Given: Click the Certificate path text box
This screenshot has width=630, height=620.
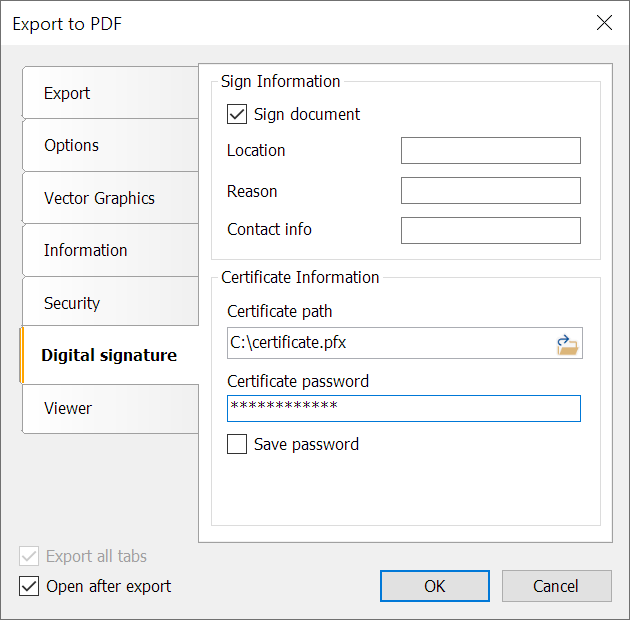Looking at the screenshot, I should click(390, 343).
